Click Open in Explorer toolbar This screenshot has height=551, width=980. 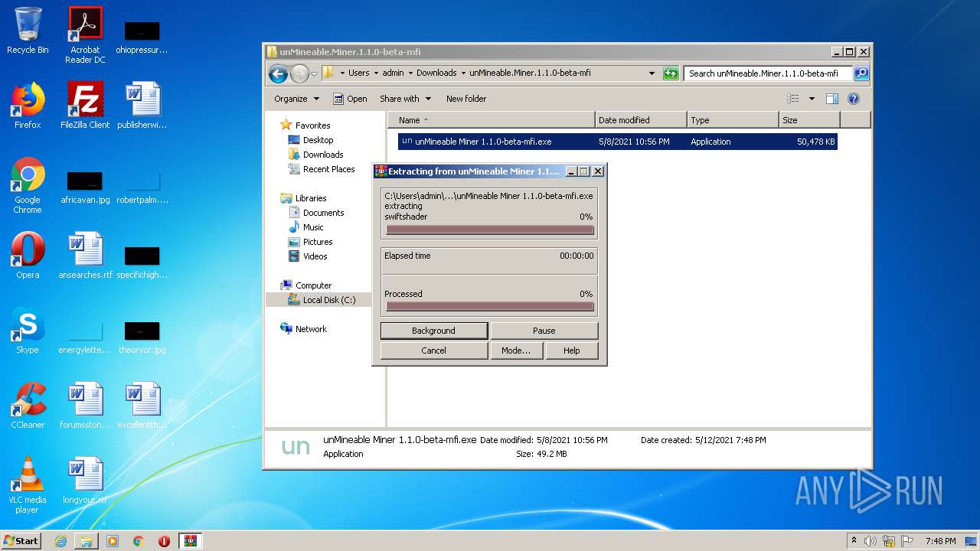[x=350, y=99]
